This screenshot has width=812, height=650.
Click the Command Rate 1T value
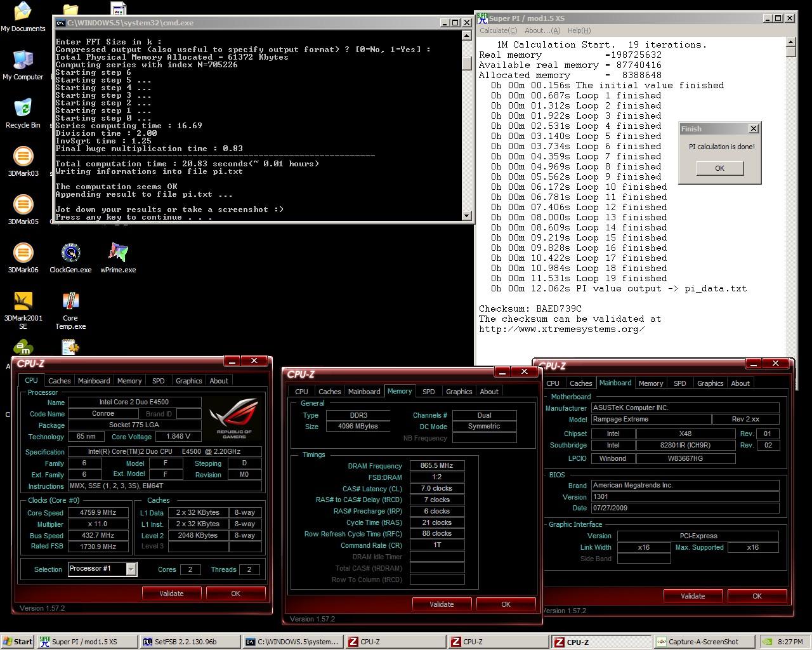click(x=437, y=545)
